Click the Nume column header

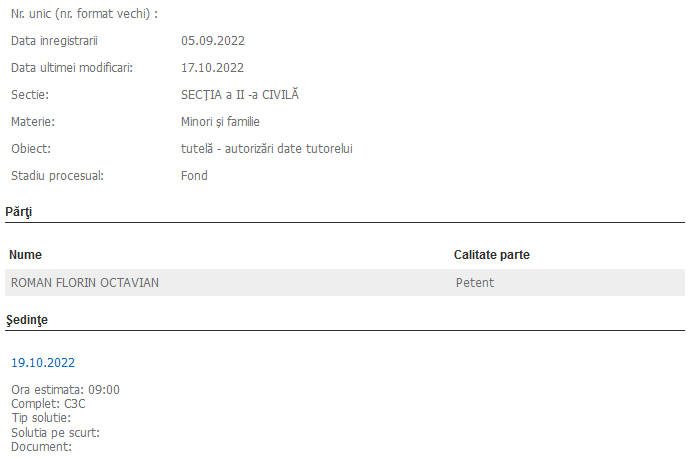point(26,255)
